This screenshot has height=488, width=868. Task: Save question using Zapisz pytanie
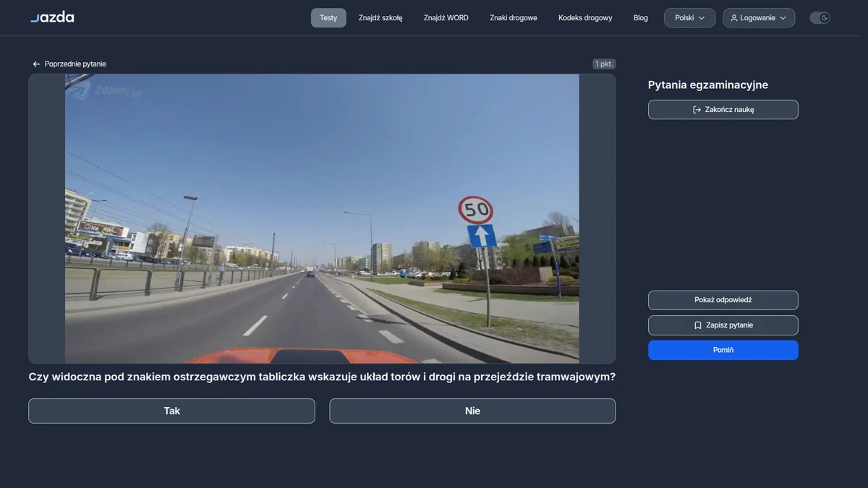tap(723, 325)
